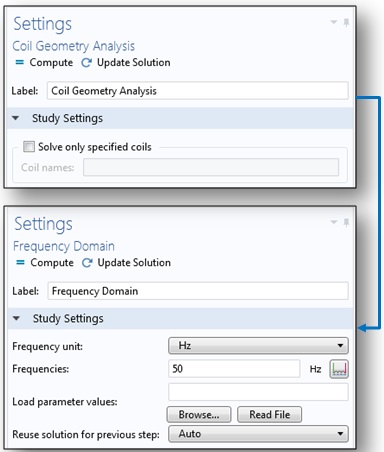Click the Frequency Domain label field

(x=198, y=291)
